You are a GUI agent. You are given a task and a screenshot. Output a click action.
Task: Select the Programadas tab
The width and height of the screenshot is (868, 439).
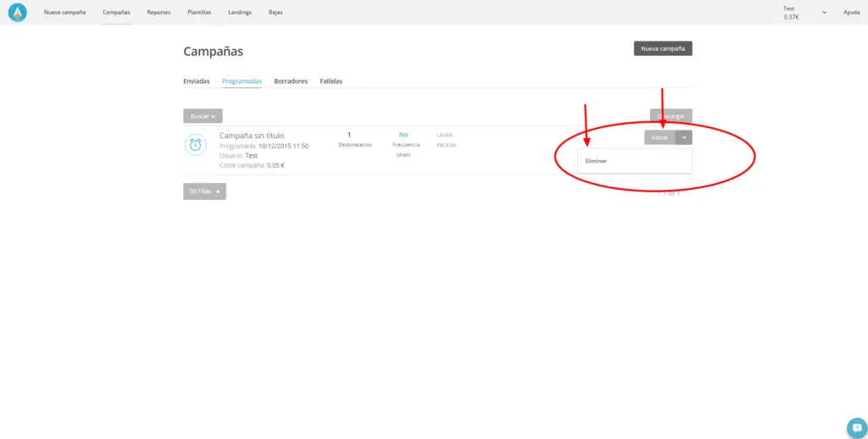pos(242,81)
